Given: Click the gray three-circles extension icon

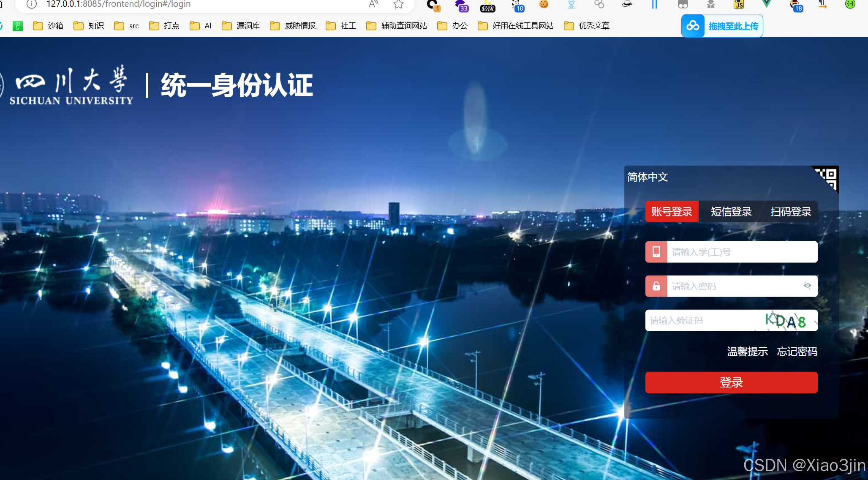Looking at the screenshot, I should [x=599, y=4].
